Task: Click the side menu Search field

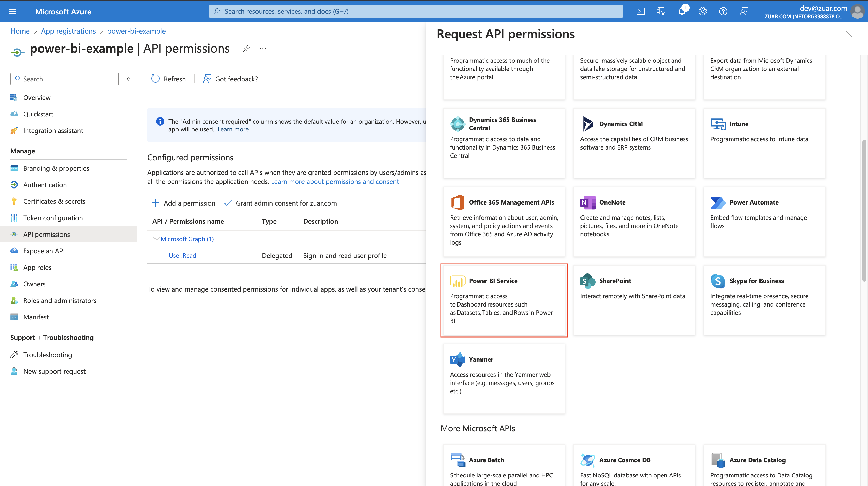Action: tap(64, 79)
